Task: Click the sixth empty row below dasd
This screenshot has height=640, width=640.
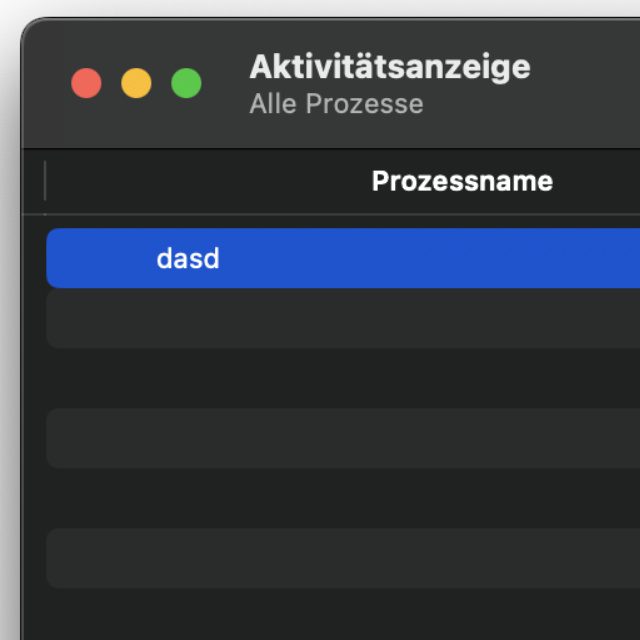Action: coord(340,615)
